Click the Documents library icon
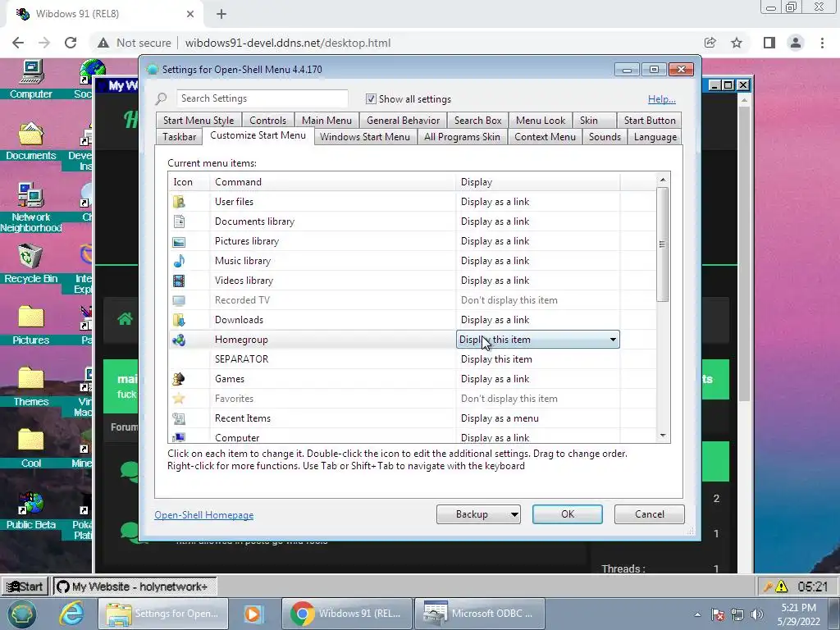840x630 pixels. [x=179, y=221]
